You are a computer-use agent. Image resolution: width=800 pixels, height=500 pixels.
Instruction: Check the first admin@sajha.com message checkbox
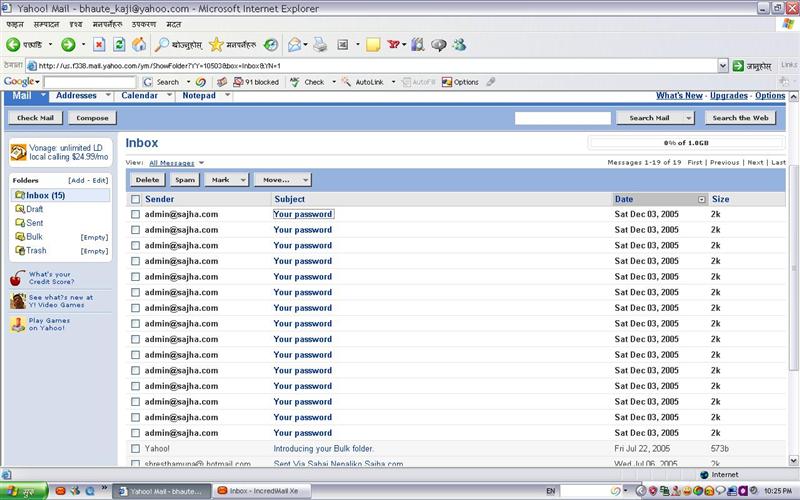coord(135,214)
